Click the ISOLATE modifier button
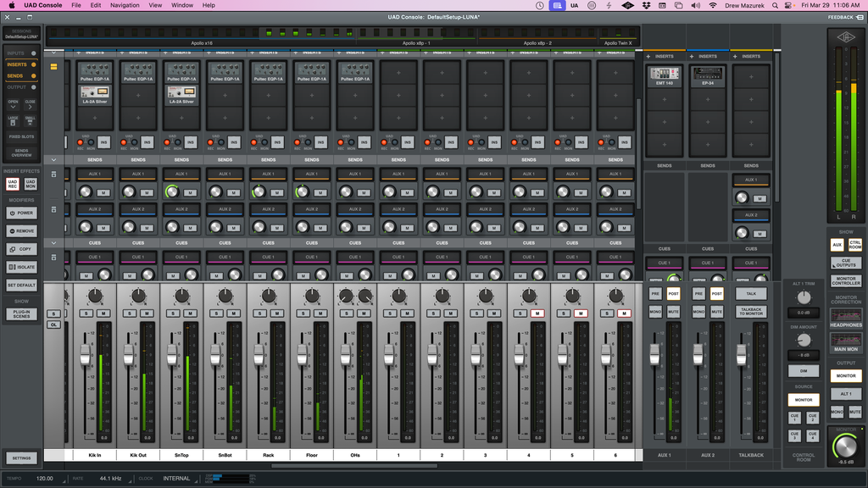 click(21, 267)
